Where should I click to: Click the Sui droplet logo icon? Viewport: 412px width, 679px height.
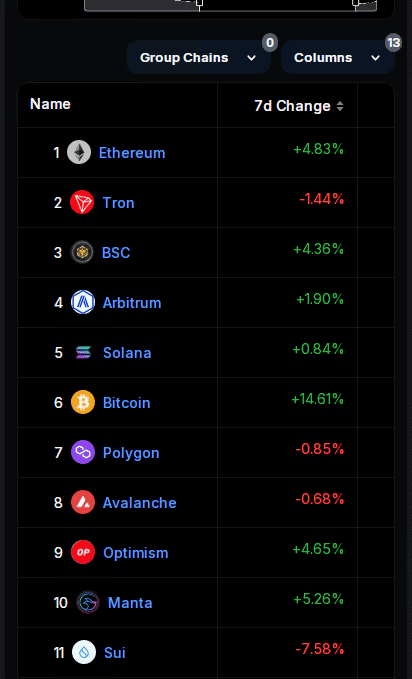(x=84, y=652)
